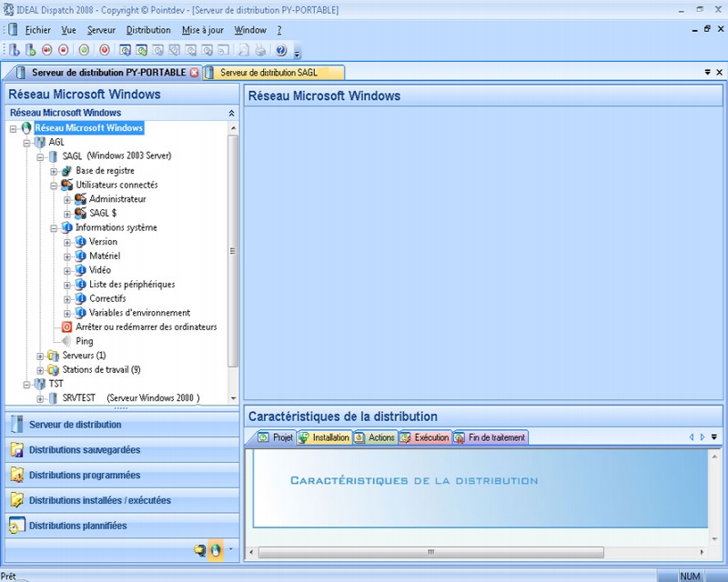This screenshot has width=728, height=582.
Task: Select the Installation tab
Action: coord(324,437)
